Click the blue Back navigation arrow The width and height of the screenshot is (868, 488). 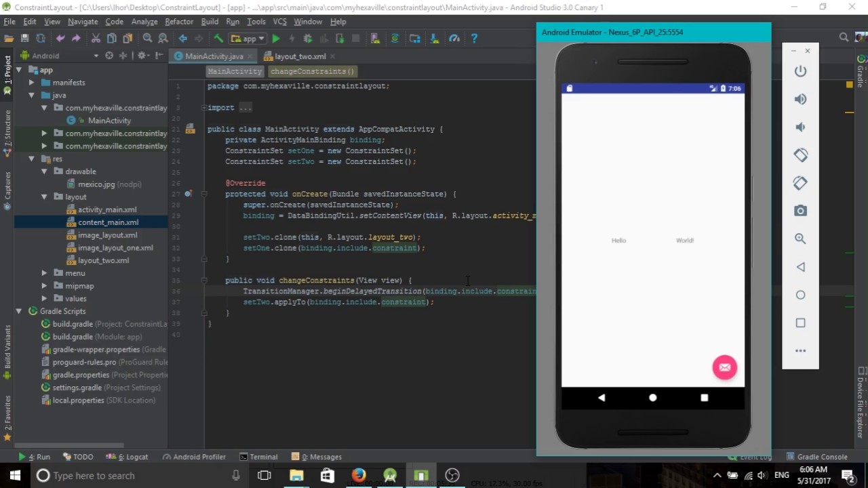[x=183, y=39]
